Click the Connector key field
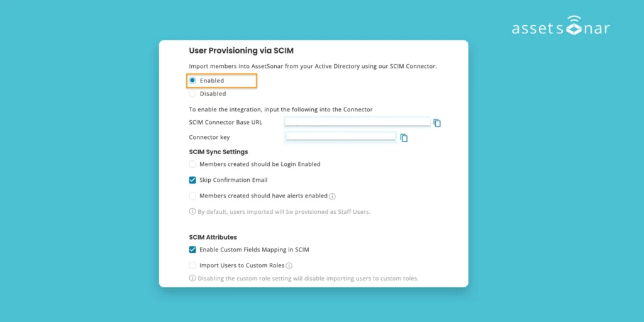644x322 pixels. click(340, 136)
